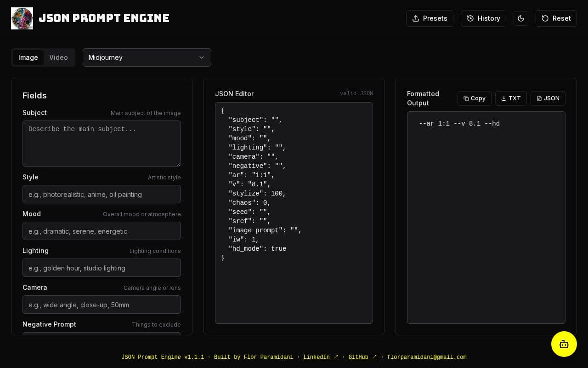The width and height of the screenshot is (588, 368).
Task: Click the Formatted Output heading
Action: (x=423, y=98)
